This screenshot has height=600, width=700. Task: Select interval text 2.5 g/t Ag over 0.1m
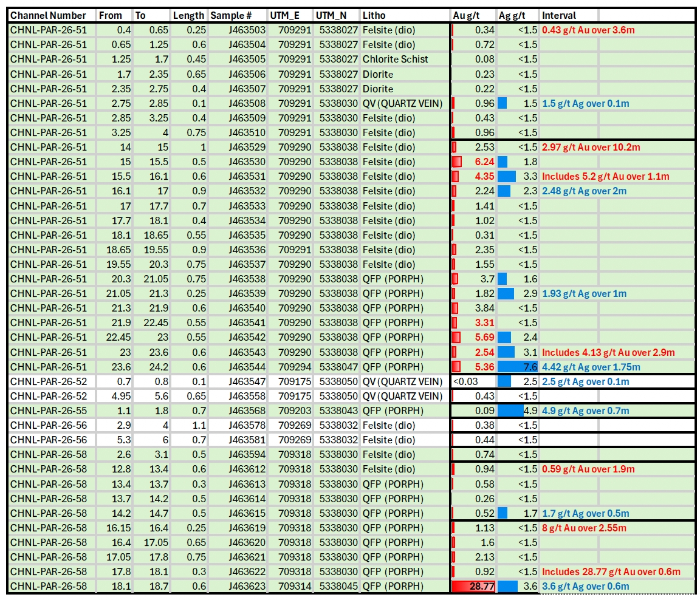585,382
